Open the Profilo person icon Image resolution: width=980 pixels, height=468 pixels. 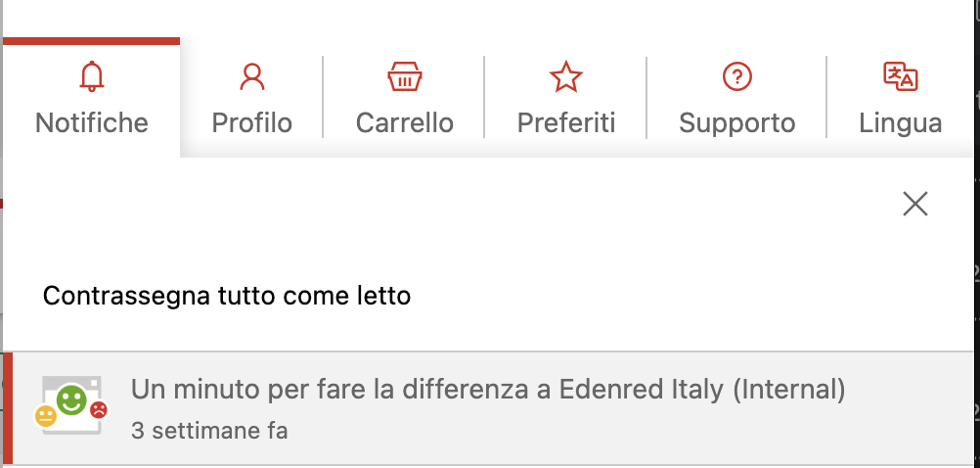pyautogui.click(x=252, y=76)
